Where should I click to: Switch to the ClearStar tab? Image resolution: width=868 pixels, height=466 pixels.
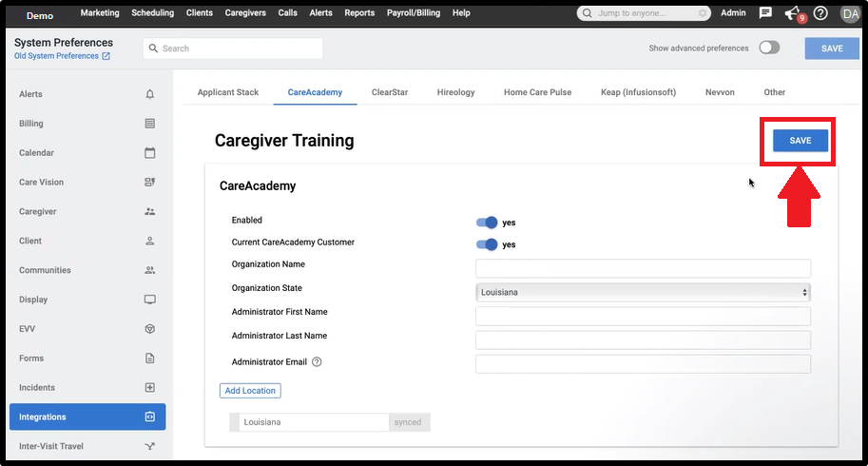pos(390,92)
